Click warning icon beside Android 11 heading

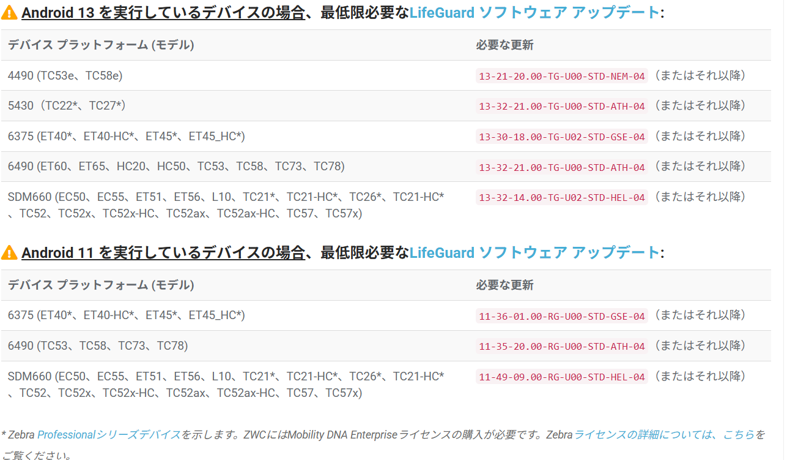[x=9, y=253]
